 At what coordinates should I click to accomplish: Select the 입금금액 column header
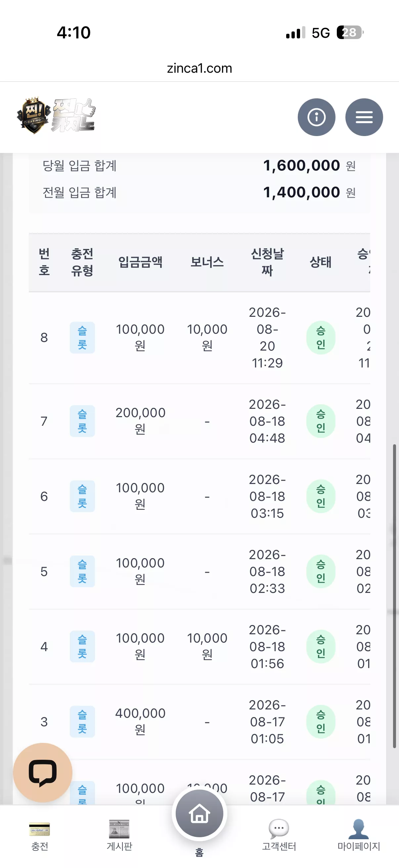point(140,262)
